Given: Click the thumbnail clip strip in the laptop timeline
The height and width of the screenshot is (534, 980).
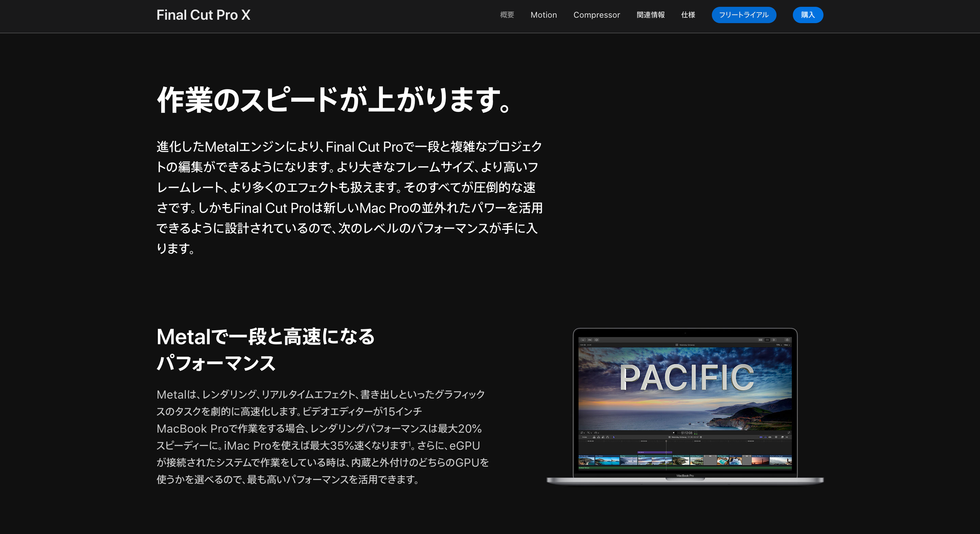Looking at the screenshot, I should click(685, 460).
